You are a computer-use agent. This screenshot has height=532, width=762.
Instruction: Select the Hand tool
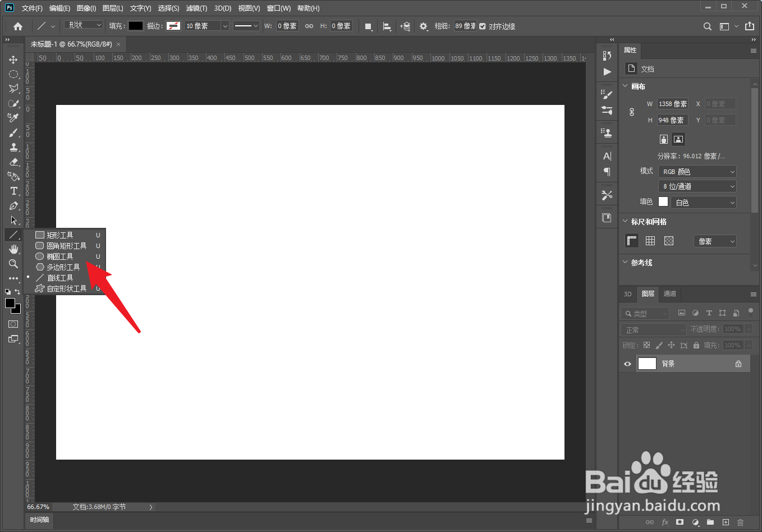tap(13, 249)
